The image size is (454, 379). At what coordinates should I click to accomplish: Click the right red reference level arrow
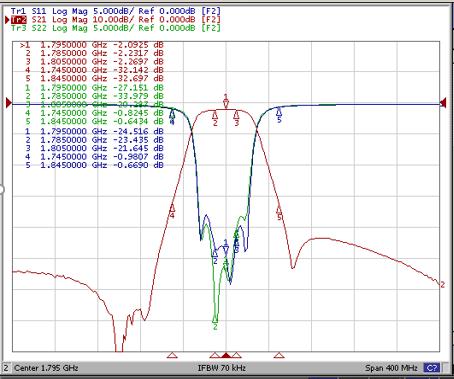click(x=443, y=103)
